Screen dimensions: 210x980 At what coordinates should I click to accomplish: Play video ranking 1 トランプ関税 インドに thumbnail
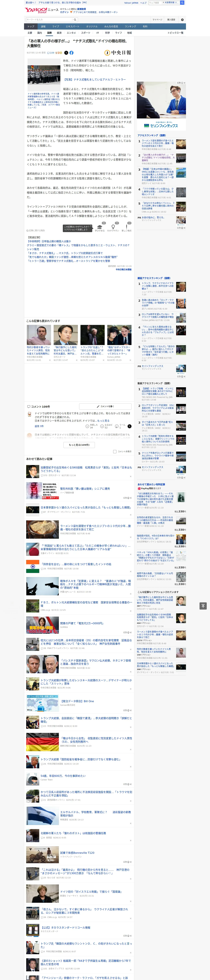tap(181, 392)
